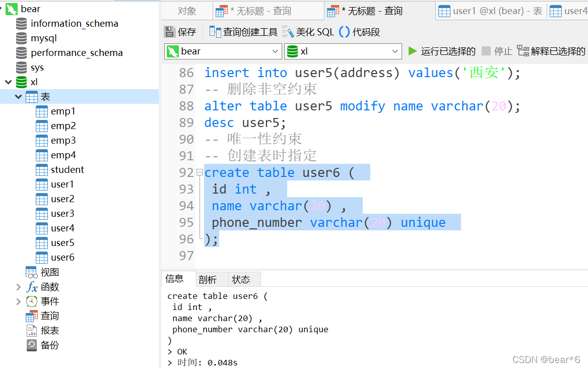The height and width of the screenshot is (368, 588).
Task: Click the emp3 table icon
Action: click(42, 141)
